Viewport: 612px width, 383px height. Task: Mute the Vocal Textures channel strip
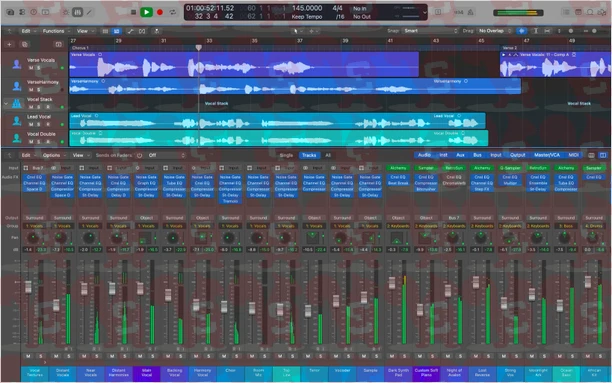pyautogui.click(x=28, y=356)
